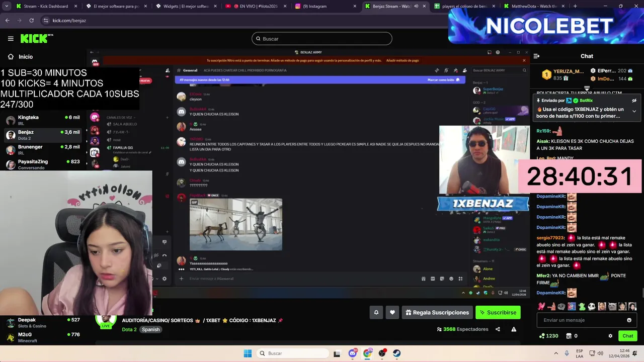Open M2cG's Minecraft channel
The height and width of the screenshot is (362, 644).
point(42,337)
